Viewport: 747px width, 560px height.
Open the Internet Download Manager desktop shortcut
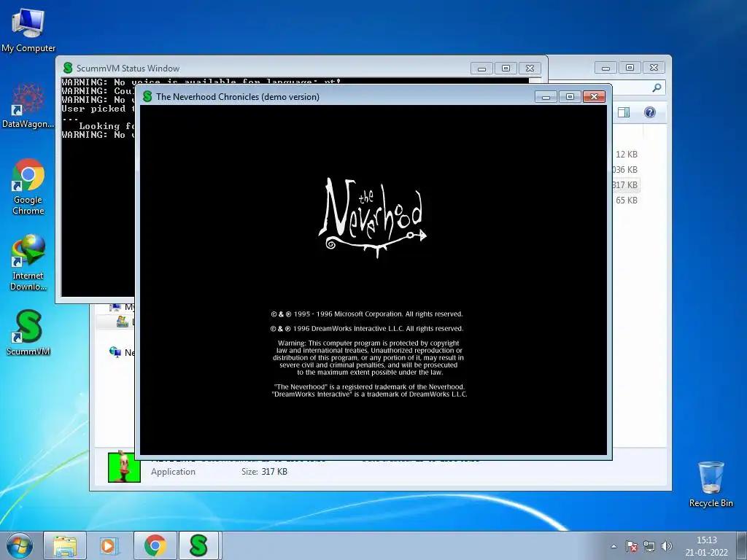[28, 262]
